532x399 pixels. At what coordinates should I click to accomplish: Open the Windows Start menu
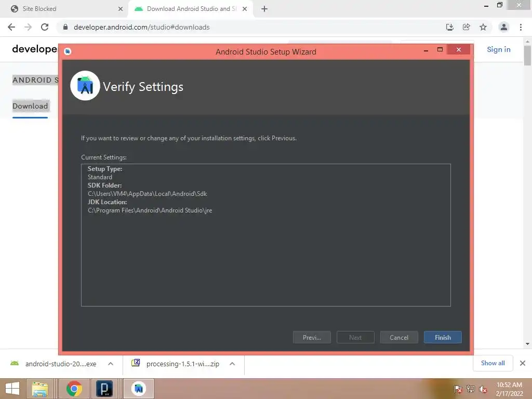(x=12, y=389)
